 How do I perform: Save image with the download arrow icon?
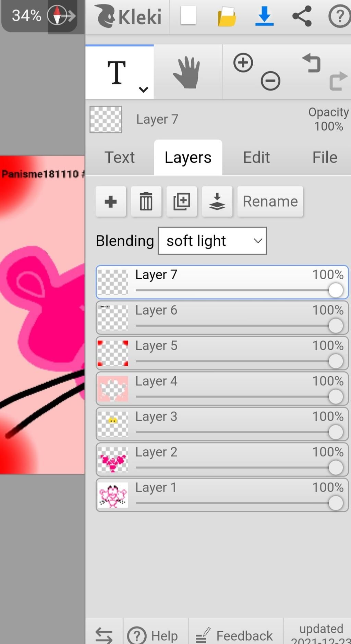264,16
